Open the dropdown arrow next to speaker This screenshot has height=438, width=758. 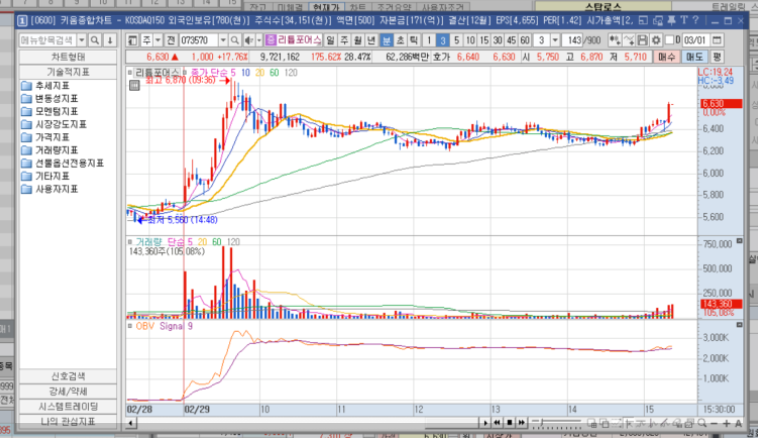(x=259, y=40)
